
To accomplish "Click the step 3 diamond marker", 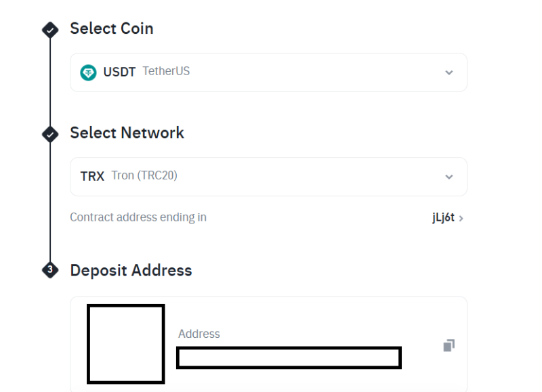I will coord(50,269).
